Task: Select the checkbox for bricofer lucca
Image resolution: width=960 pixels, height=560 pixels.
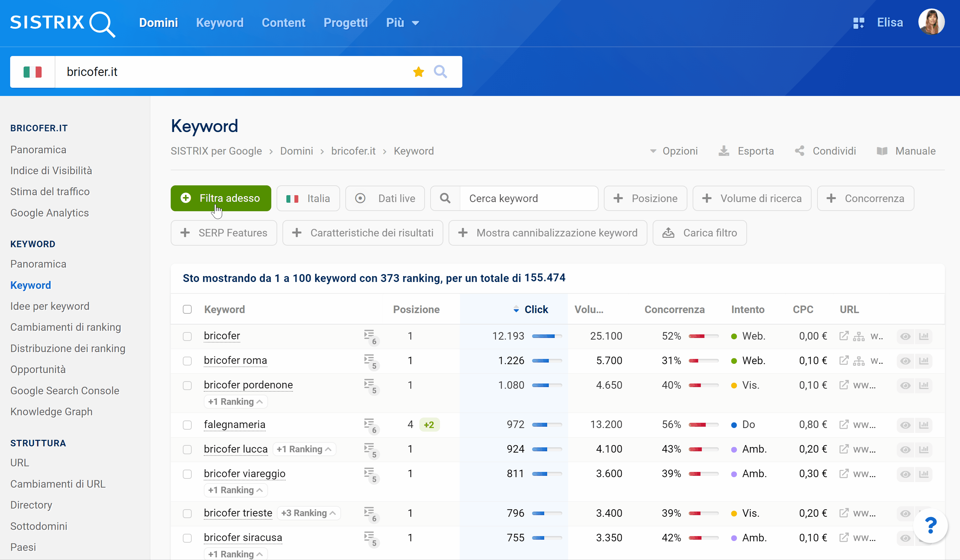Action: [x=187, y=449]
